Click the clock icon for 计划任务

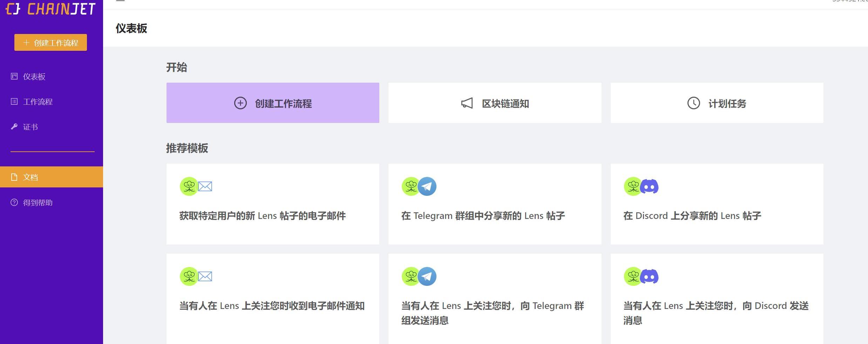693,103
